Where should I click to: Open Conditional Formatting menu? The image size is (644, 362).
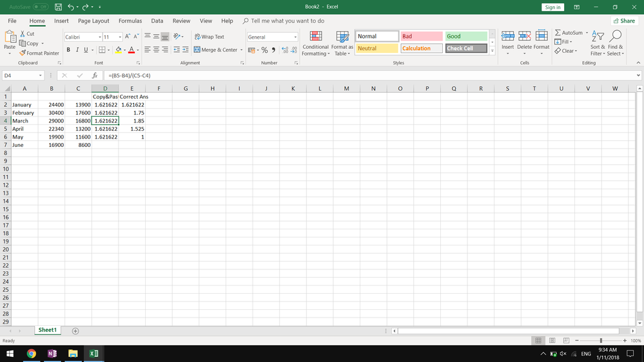pos(315,43)
